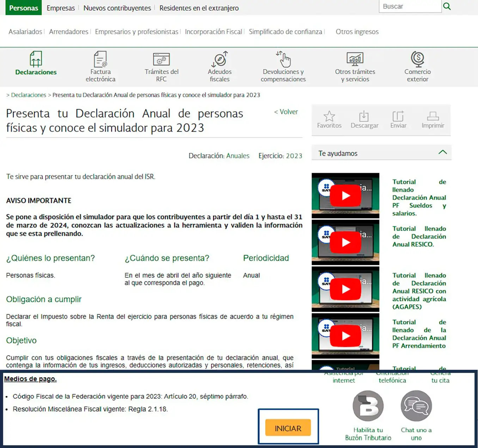Add page to Favoritos with star icon
478x448 pixels.
329,119
